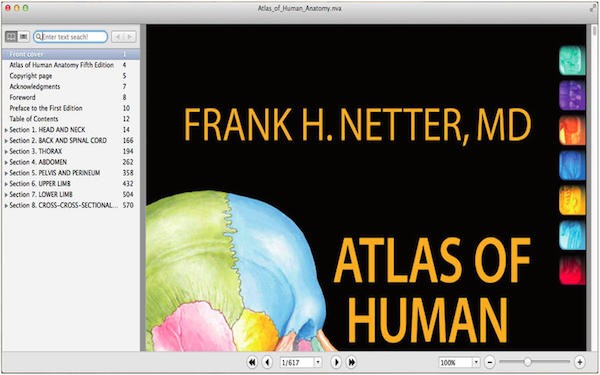Viewport: 600px width, 375px height.
Task: Expand Section 8. CROSS-SECTIONAL
Action: [x=6, y=205]
